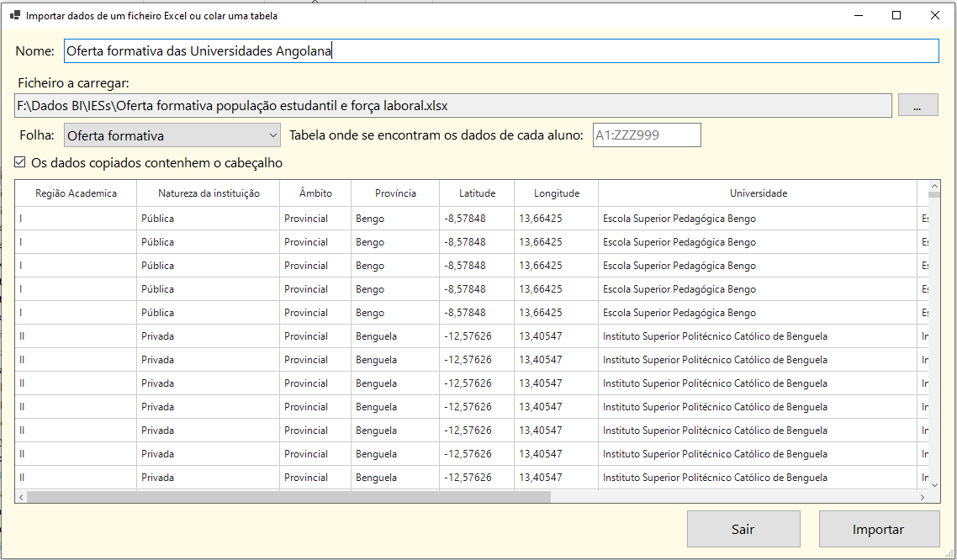Click the Natureza da instituição column header
The width and height of the screenshot is (957, 560).
tap(209, 193)
